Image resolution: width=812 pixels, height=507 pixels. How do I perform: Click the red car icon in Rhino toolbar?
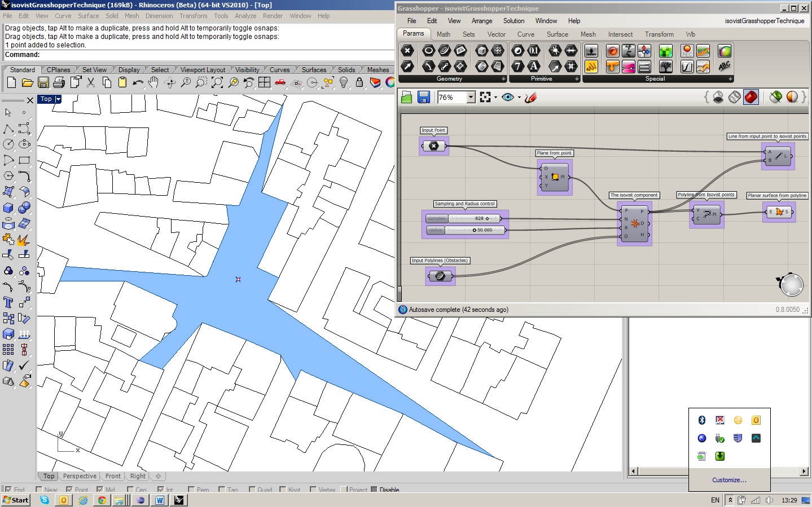(x=280, y=83)
